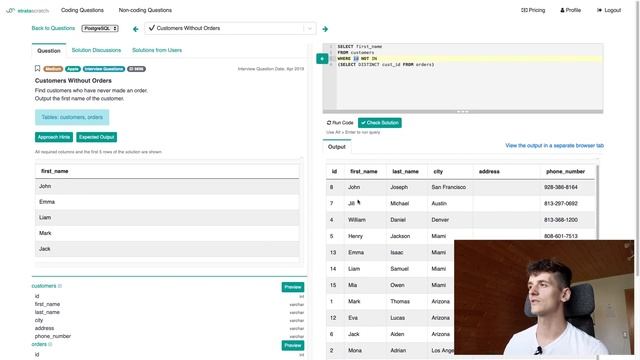
Task: Open the Profile page
Action: tap(571, 10)
